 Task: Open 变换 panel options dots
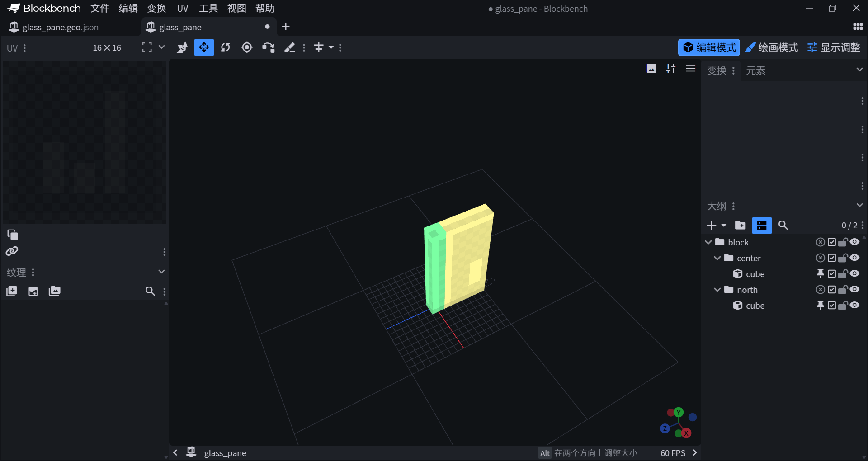pos(733,71)
